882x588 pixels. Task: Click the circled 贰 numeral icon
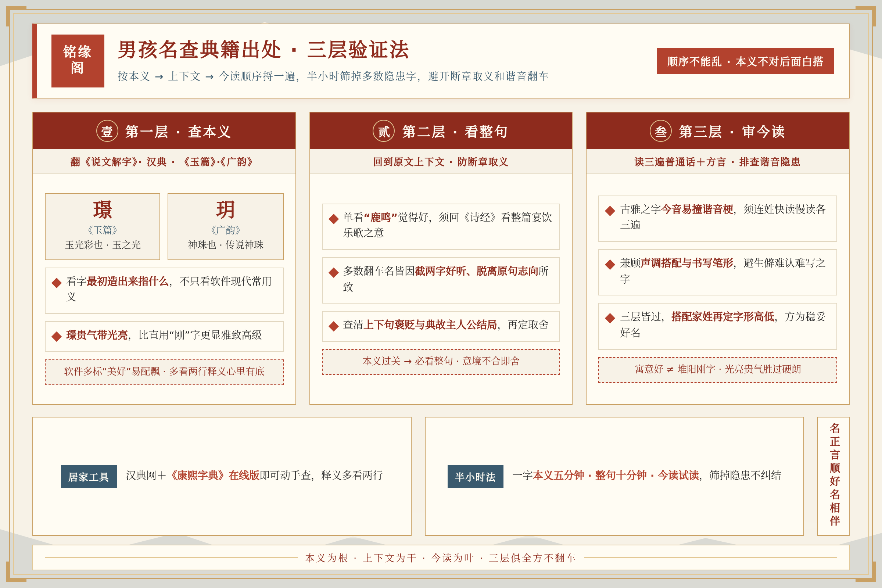point(383,131)
